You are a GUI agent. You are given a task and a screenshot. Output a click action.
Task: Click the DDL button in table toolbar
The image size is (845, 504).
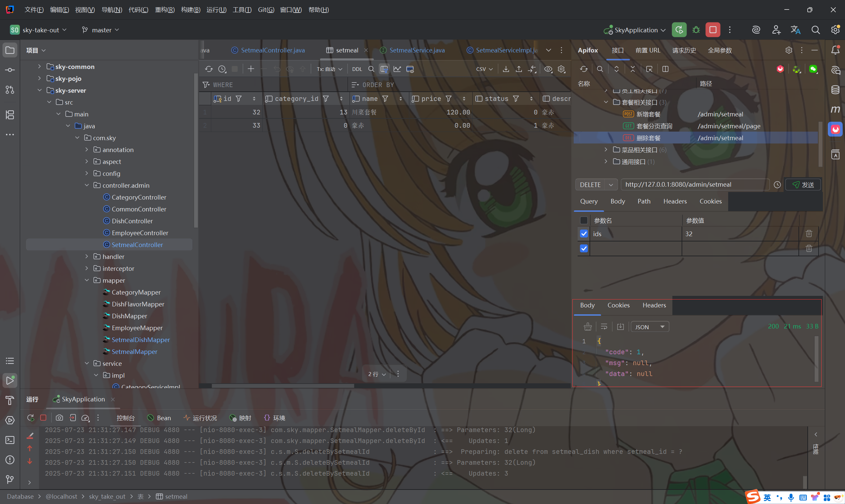pyautogui.click(x=357, y=69)
